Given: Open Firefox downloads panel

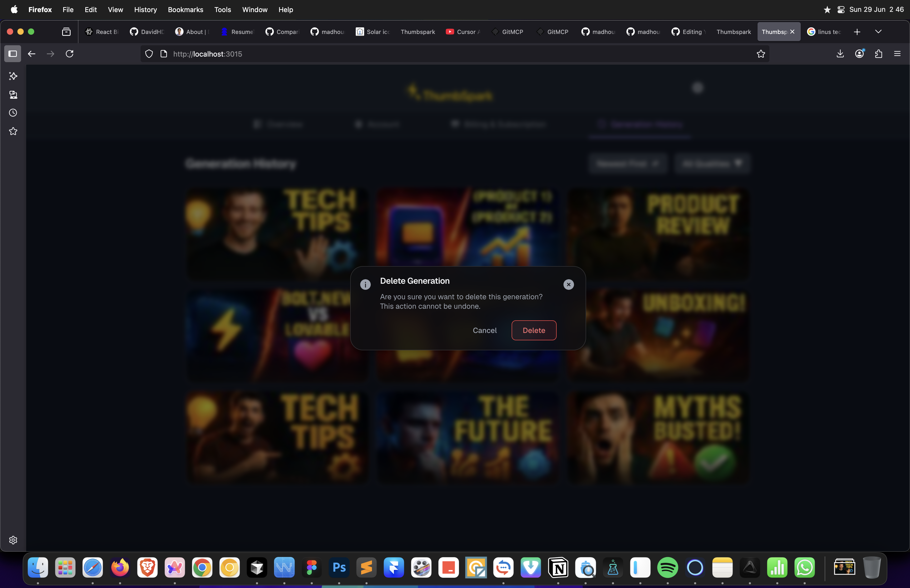Looking at the screenshot, I should (840, 54).
